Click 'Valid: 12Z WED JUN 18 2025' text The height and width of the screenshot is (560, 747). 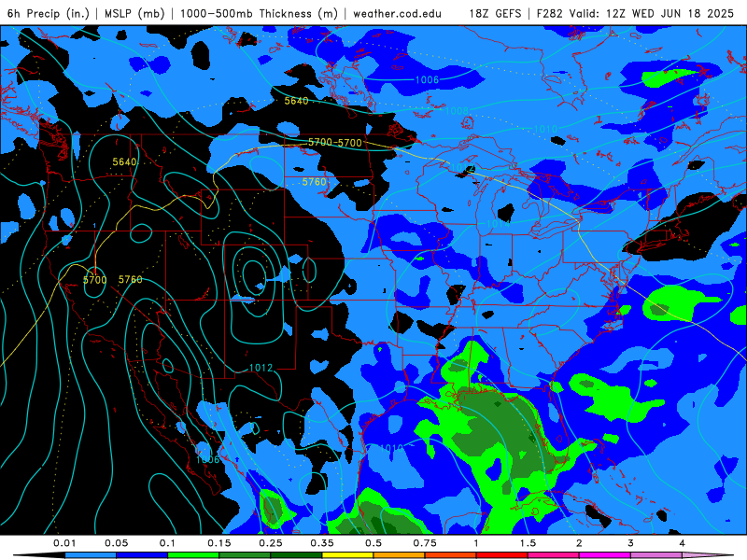click(x=651, y=13)
